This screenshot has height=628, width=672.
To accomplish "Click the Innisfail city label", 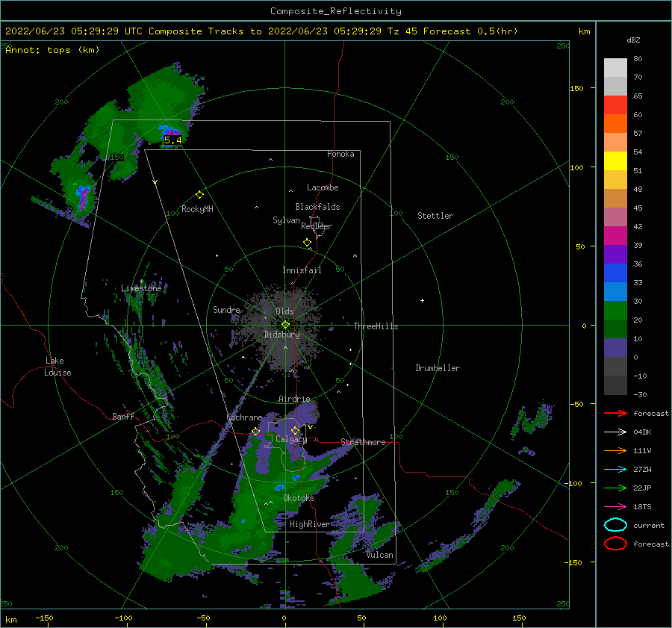I will coord(302,270).
